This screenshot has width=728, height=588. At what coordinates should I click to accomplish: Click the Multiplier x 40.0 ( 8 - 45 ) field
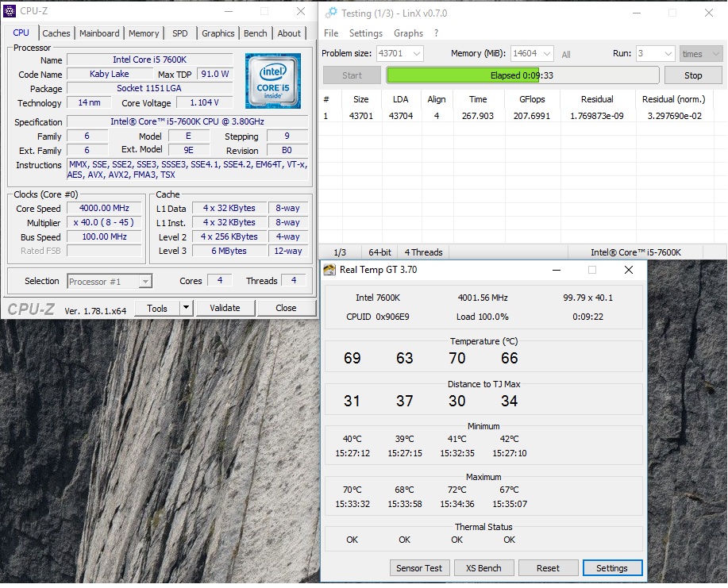point(104,222)
